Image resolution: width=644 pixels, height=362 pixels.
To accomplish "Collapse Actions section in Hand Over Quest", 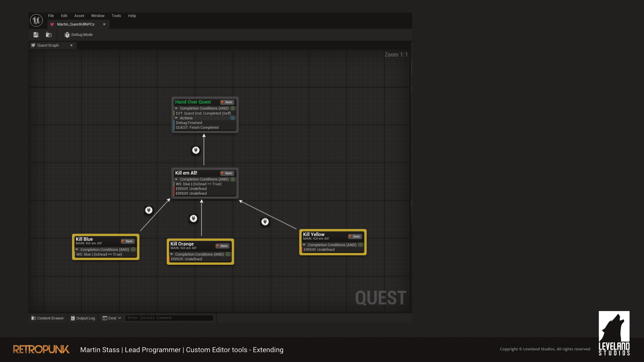I will click(x=176, y=118).
